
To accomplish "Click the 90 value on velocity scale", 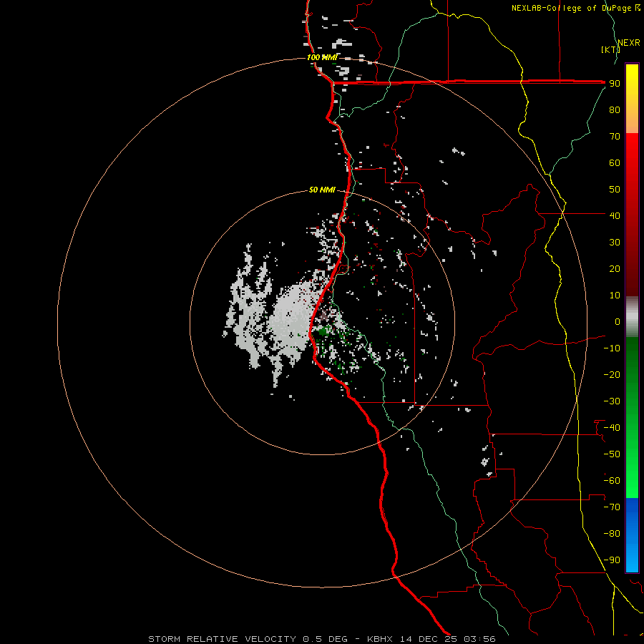I will [x=615, y=84].
